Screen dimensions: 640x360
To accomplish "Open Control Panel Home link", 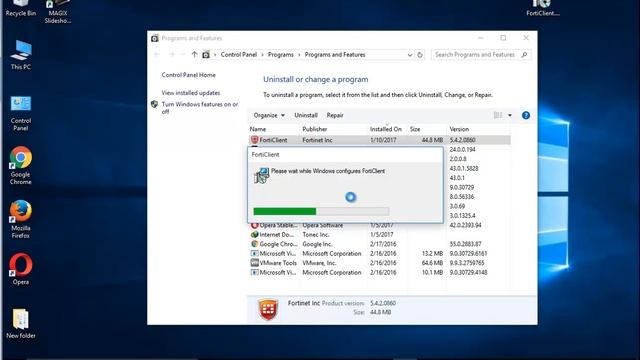I will (x=188, y=75).
